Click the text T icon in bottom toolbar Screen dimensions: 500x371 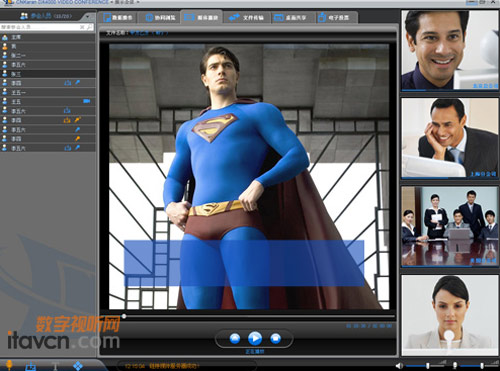56,366
